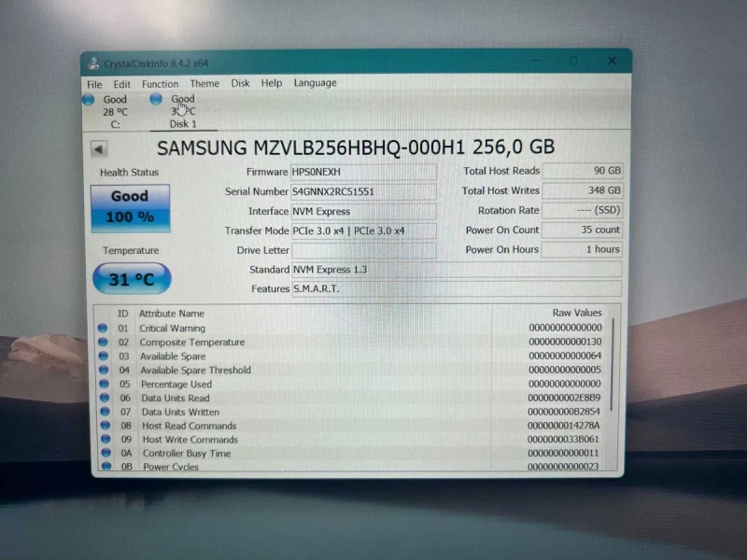Minimize the CrystalDiskInfo window
Screen dimensions: 747x560
[x=535, y=61]
